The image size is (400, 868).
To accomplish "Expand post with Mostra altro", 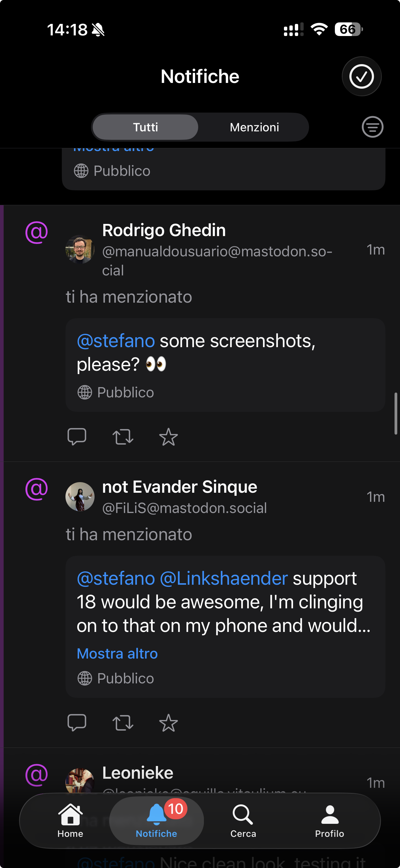I will (117, 654).
